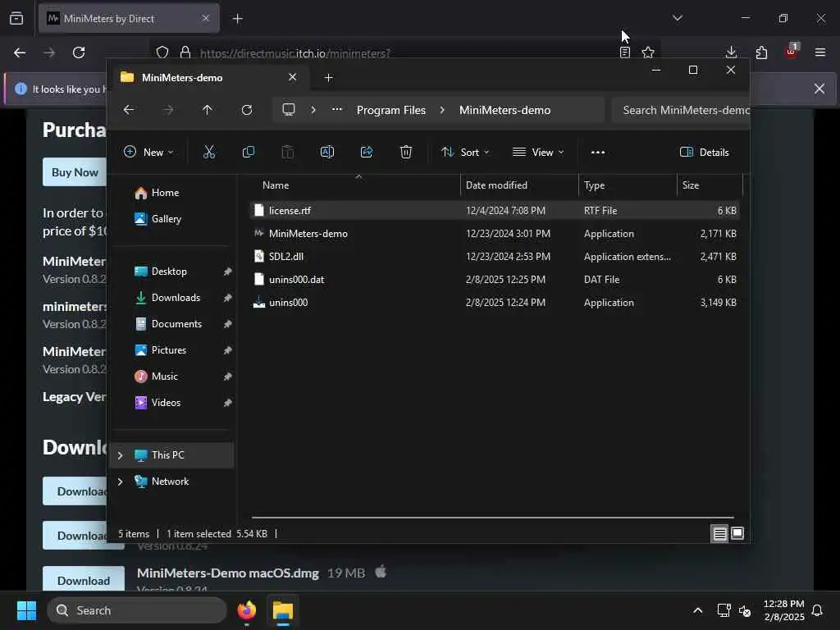
Task: Open a new Firefox tab
Action: (x=237, y=19)
